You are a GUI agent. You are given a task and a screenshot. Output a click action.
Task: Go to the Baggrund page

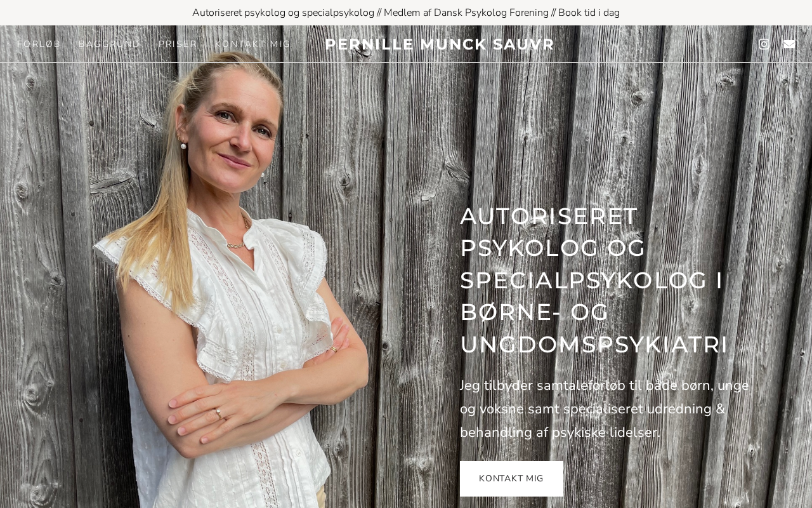[x=110, y=44]
